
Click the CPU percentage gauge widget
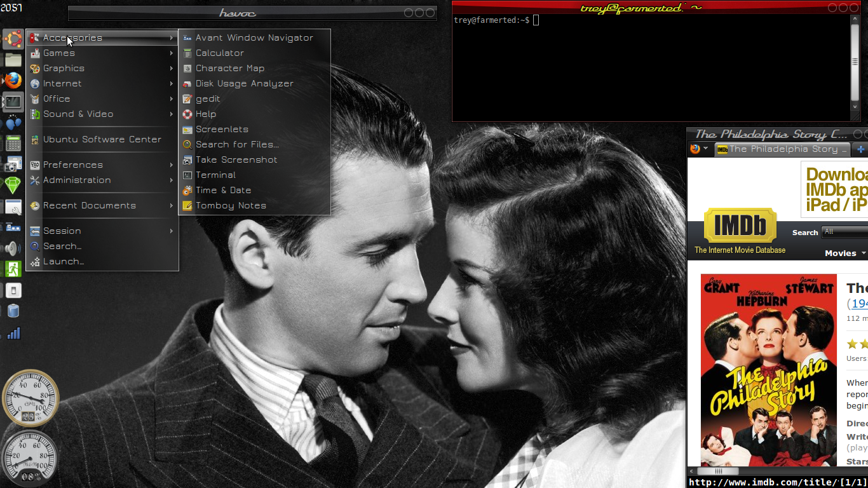31,398
